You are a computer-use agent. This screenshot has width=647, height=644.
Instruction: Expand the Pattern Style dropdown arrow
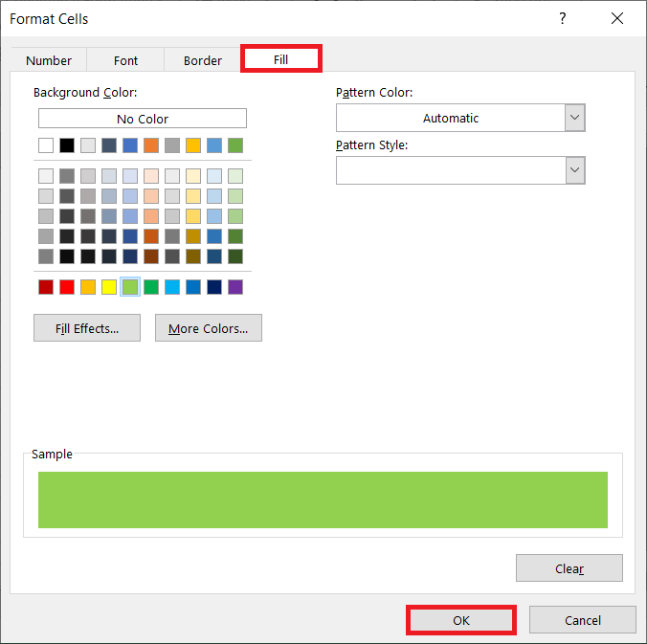pos(574,170)
